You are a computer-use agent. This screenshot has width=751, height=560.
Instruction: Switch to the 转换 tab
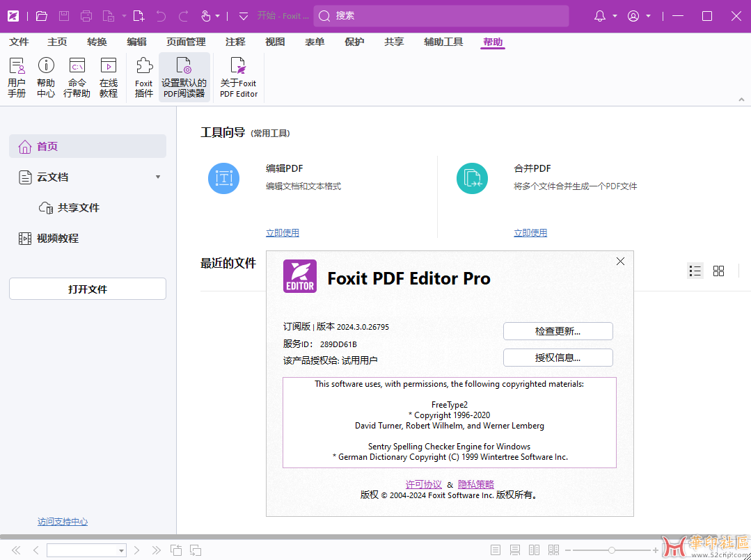click(97, 42)
